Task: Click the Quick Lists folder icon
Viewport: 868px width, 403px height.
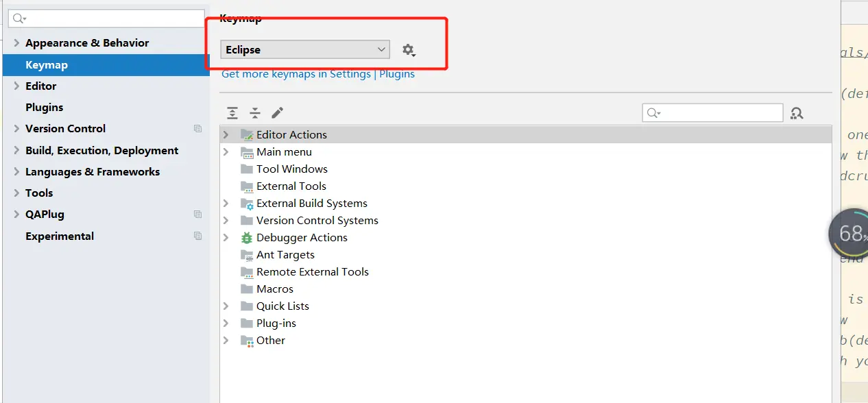Action: (247, 306)
